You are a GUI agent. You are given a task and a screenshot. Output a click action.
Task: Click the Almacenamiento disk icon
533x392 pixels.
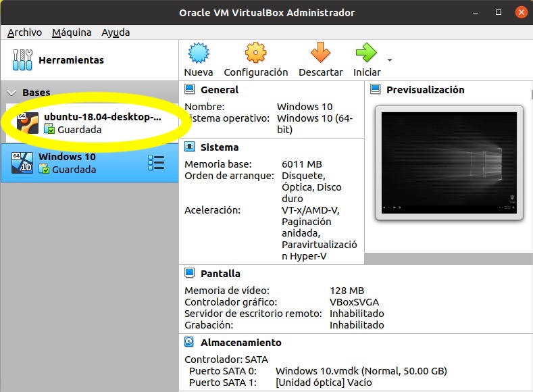coord(189,342)
